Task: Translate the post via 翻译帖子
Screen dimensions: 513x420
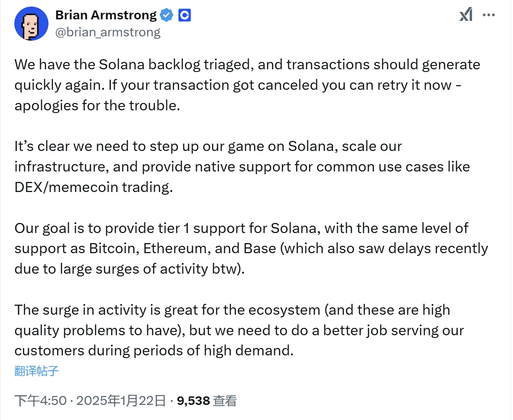Action: 36,371
